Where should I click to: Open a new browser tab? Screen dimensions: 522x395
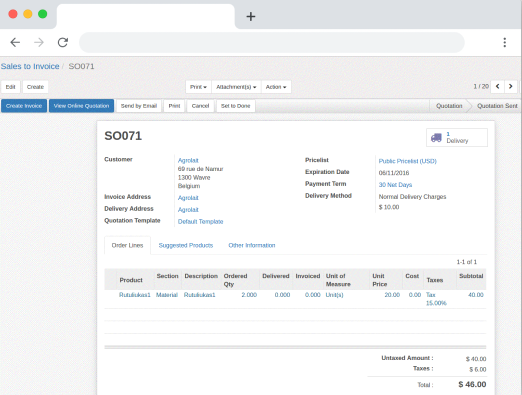point(251,16)
